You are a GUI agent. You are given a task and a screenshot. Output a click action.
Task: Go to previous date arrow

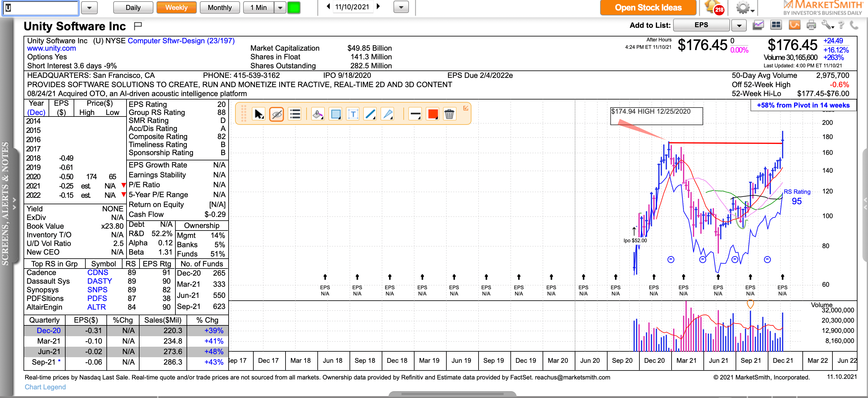[x=328, y=6]
